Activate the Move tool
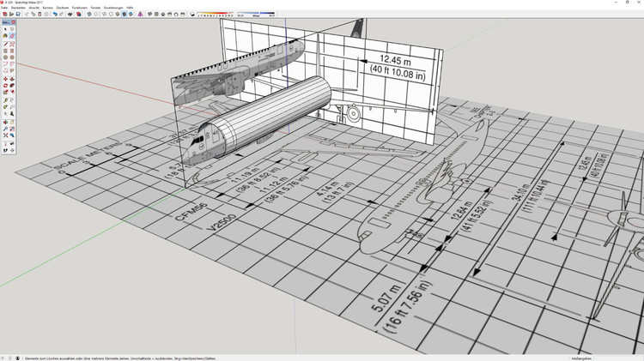 pos(5,79)
